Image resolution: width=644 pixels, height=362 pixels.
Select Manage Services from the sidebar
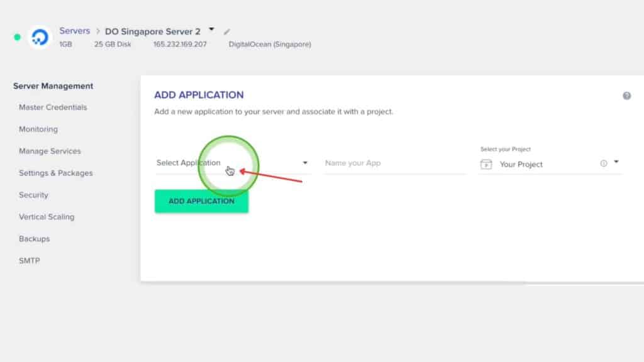[50, 151]
